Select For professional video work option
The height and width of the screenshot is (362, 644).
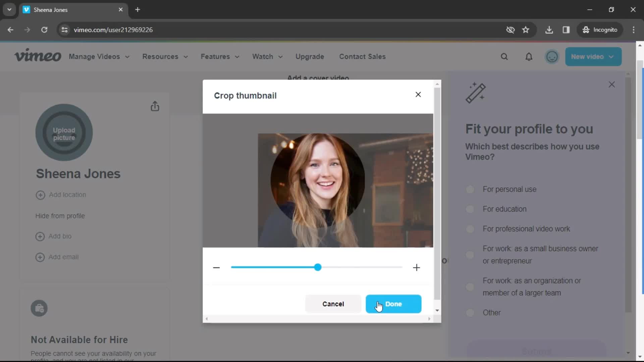470,229
